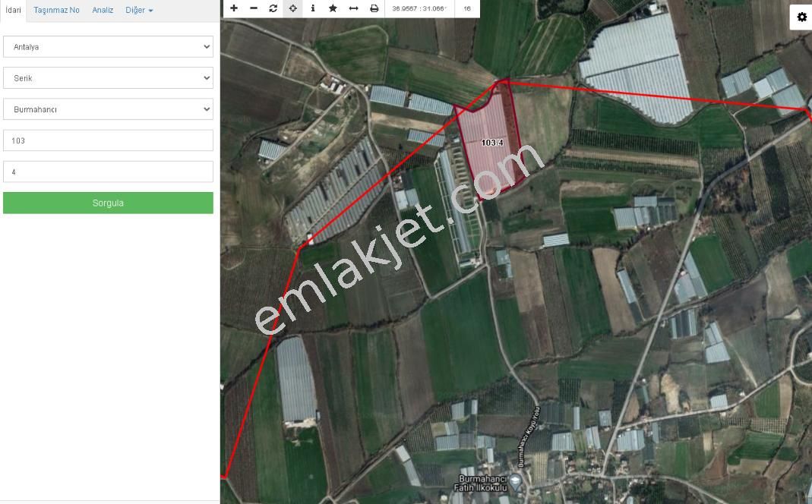
Task: Open map settings gear
Action: [x=801, y=17]
